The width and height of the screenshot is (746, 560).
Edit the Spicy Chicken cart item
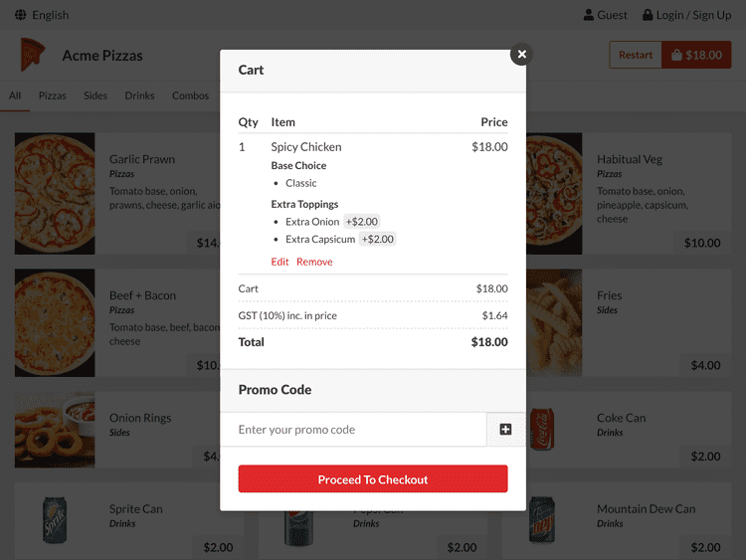[280, 262]
